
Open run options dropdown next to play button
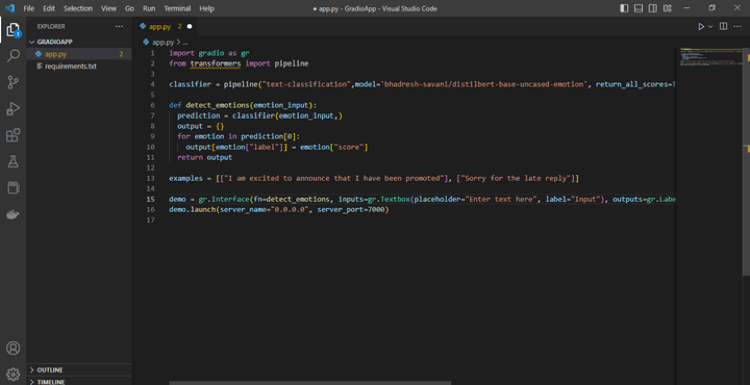point(710,27)
